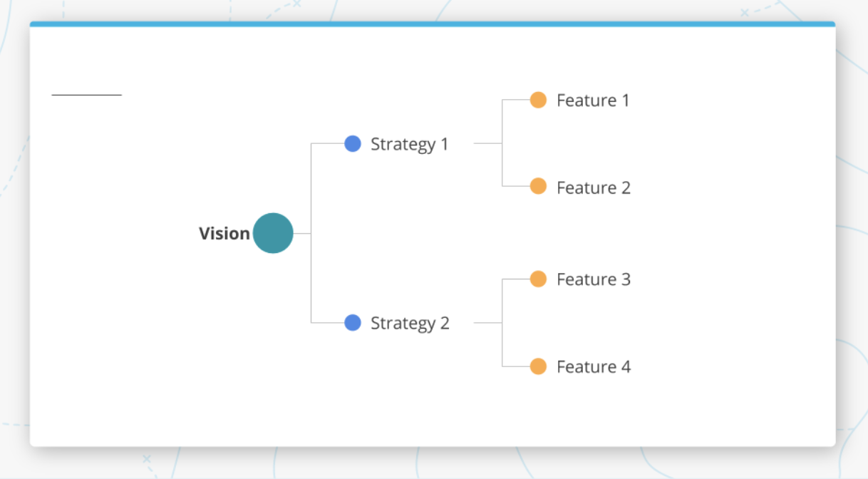Select the Strategy 1 text label
Viewport: 868px width, 479px height.
pos(410,145)
